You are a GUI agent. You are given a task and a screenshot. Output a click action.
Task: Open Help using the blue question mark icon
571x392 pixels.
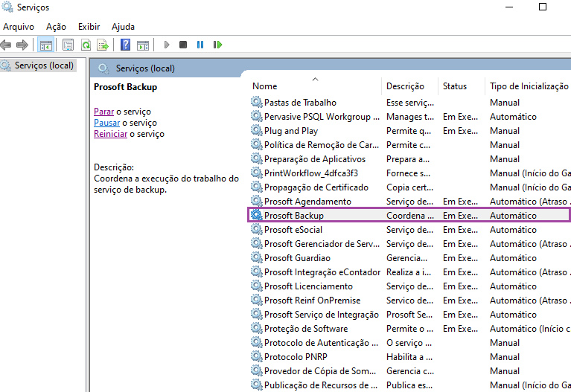pyautogui.click(x=125, y=45)
